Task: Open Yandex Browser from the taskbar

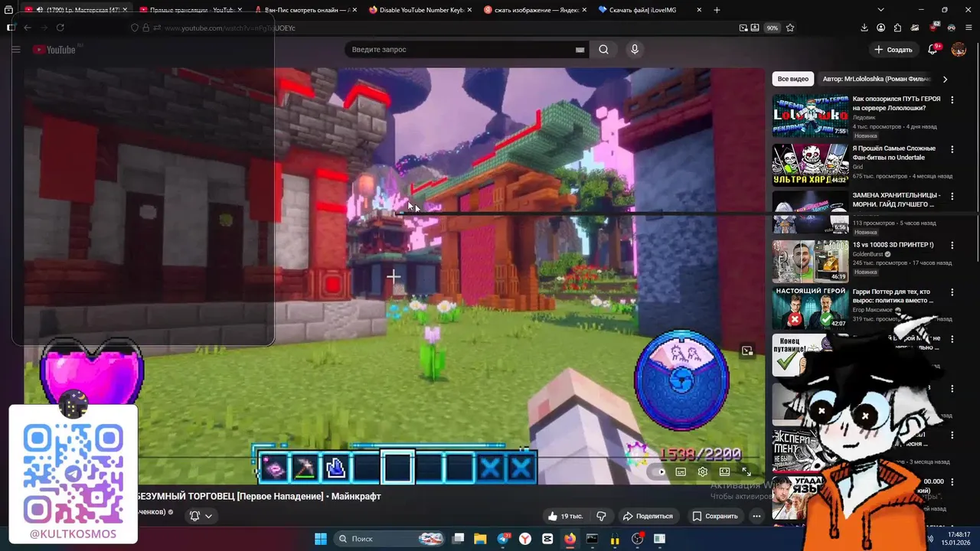Action: click(525, 539)
